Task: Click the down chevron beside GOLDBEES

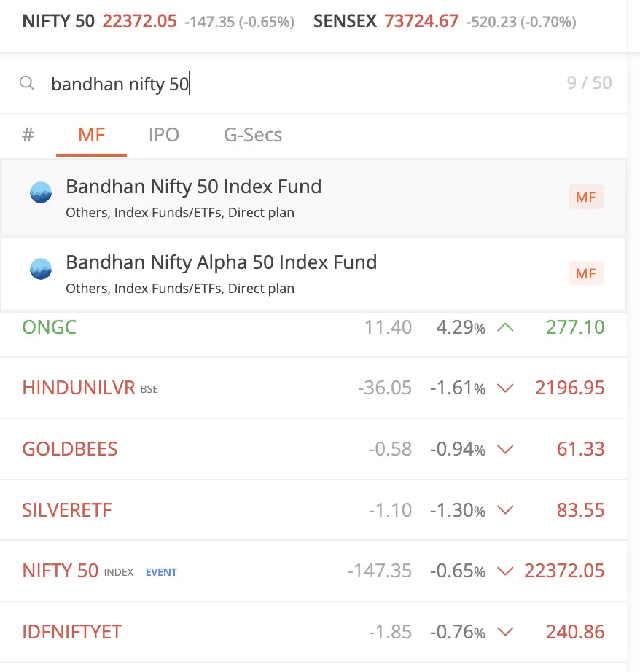Action: tap(505, 449)
